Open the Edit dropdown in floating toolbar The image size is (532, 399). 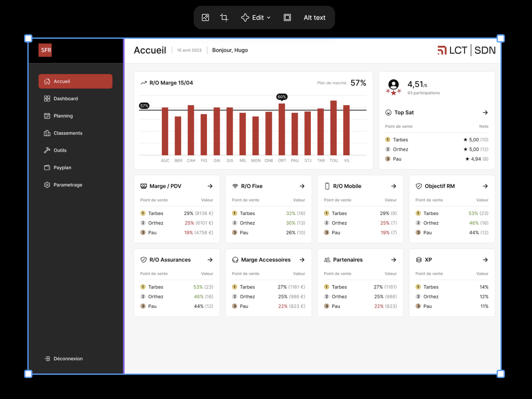[256, 18]
